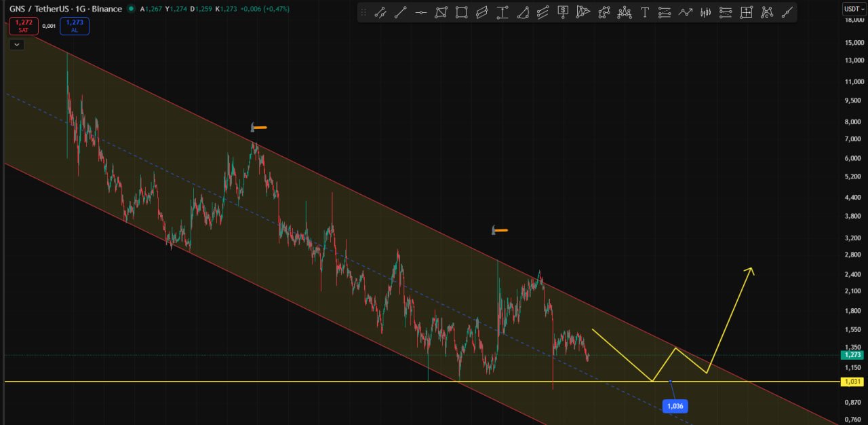Select the rectangle drawing tool

pyautogui.click(x=462, y=12)
